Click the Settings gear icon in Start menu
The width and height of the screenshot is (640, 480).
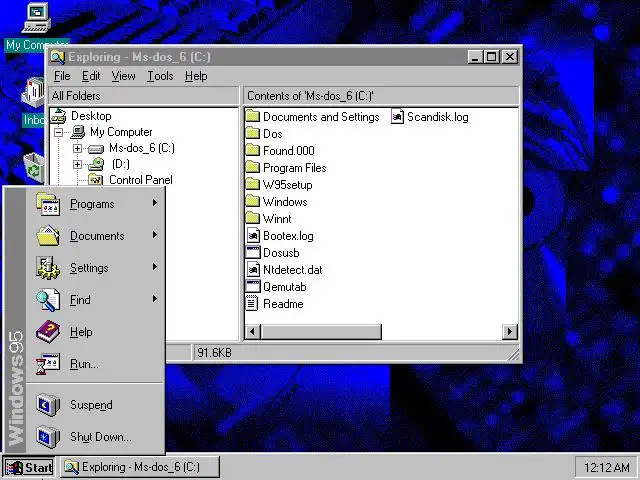[x=48, y=268]
